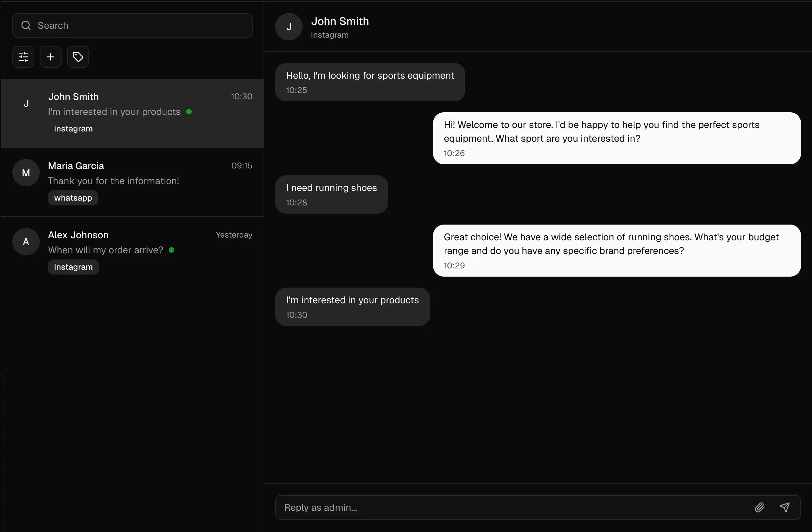Click the whatsapp tag on Maria's chat
812x532 pixels.
tap(73, 198)
